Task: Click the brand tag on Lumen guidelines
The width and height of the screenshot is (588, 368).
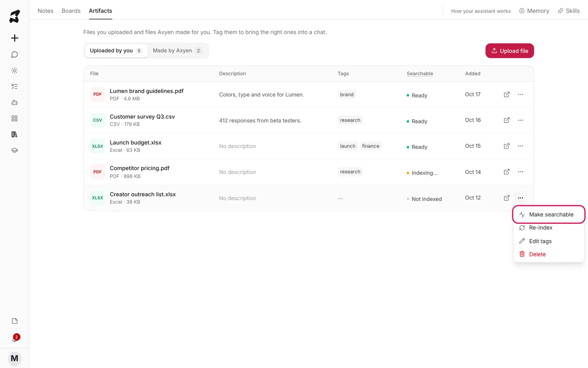Action: (x=347, y=95)
